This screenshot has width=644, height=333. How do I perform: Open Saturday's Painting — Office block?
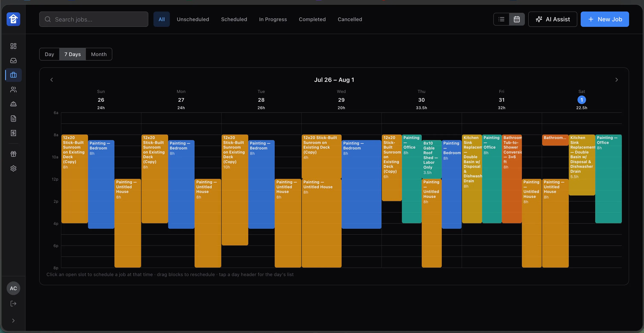click(x=608, y=179)
